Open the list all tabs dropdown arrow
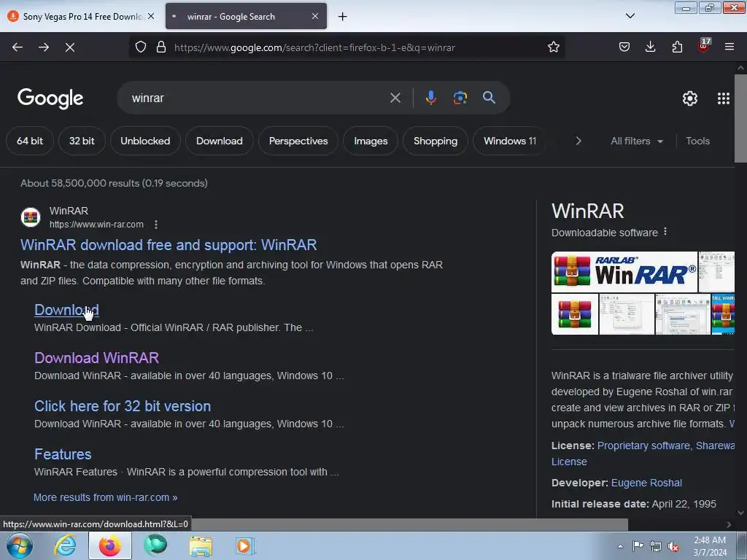 630,16
